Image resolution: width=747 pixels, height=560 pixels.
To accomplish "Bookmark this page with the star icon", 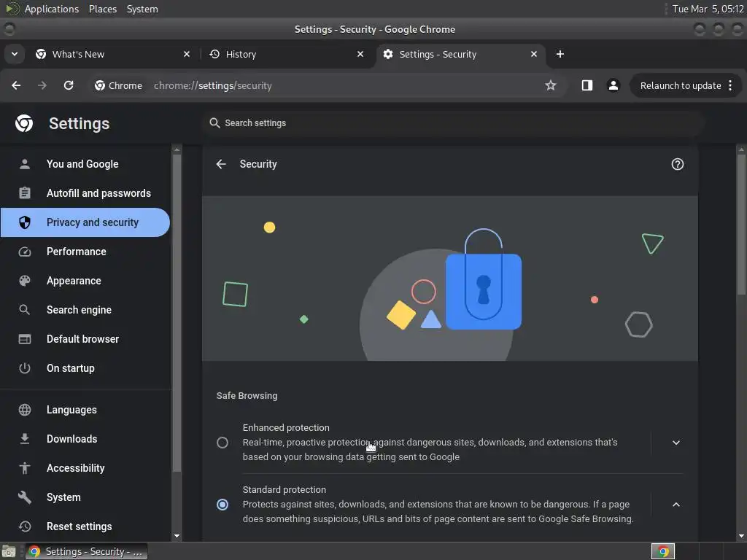I will point(550,85).
